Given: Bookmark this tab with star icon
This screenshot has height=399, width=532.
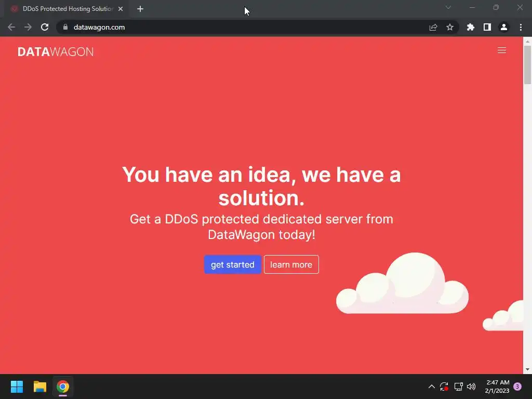Looking at the screenshot, I should (x=450, y=27).
